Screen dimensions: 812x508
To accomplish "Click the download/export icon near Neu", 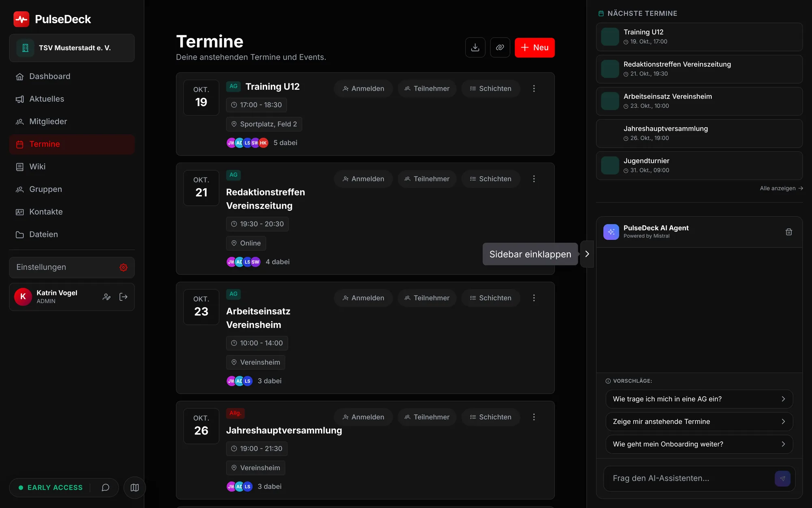I will pyautogui.click(x=475, y=48).
